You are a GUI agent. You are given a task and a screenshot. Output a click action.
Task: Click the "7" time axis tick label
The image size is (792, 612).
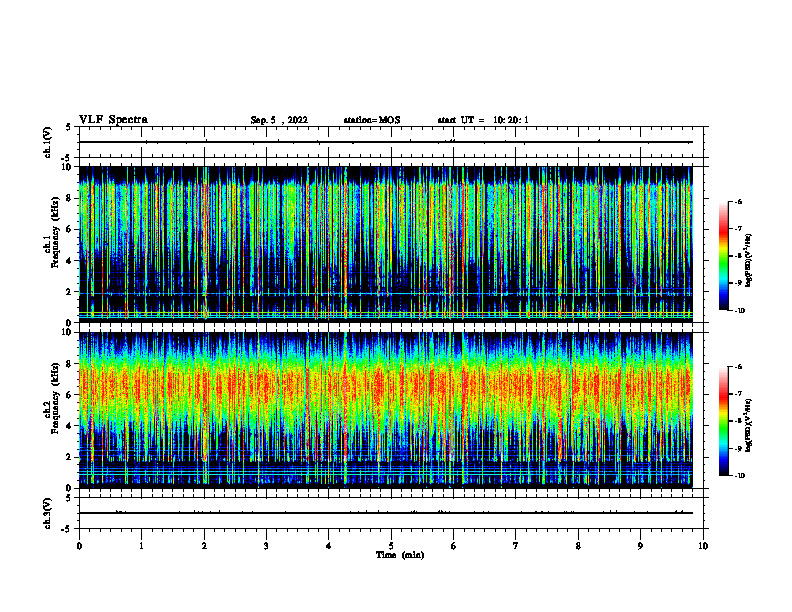point(516,546)
